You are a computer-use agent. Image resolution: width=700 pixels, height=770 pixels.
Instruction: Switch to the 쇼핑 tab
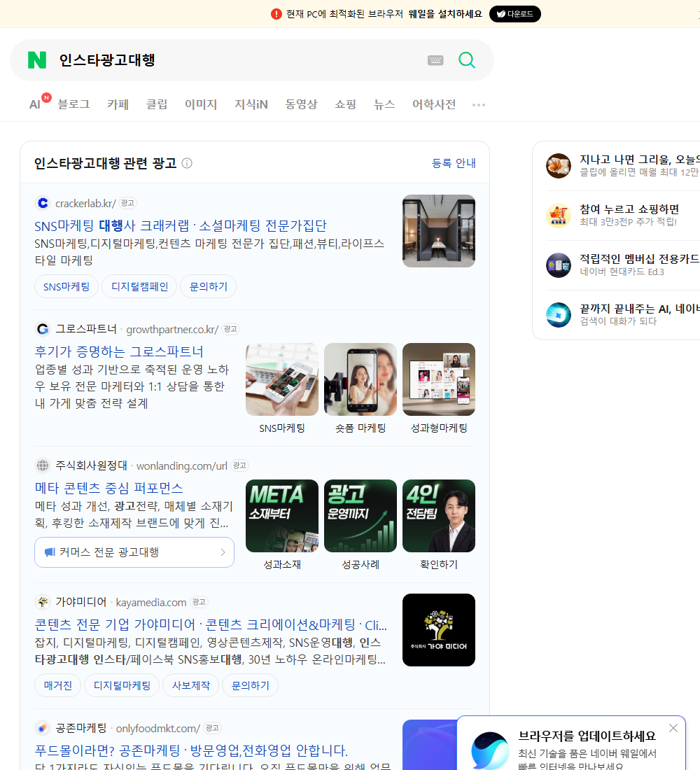pos(345,104)
